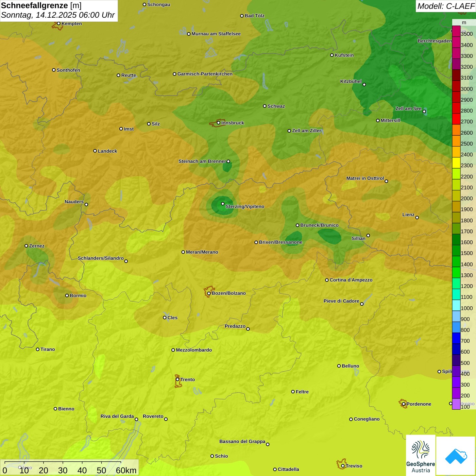476x476 pixels.
Task: Click the Pordenone city marker
Action: pos(404,404)
